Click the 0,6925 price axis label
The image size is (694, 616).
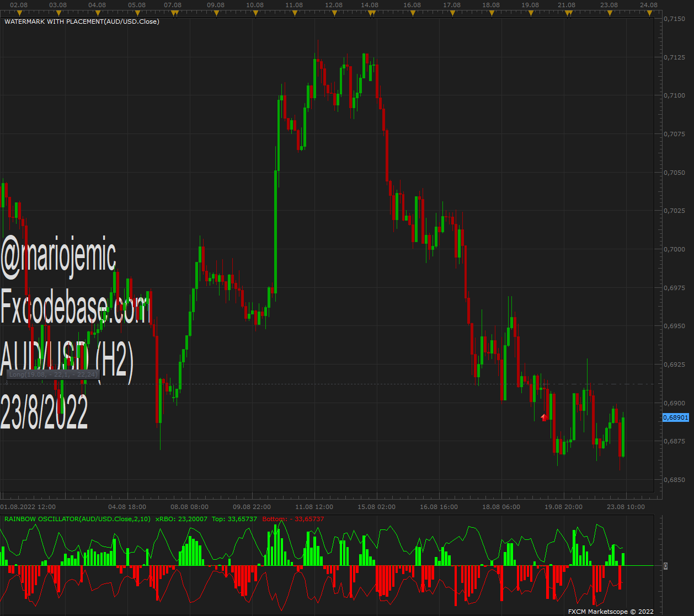click(x=674, y=365)
